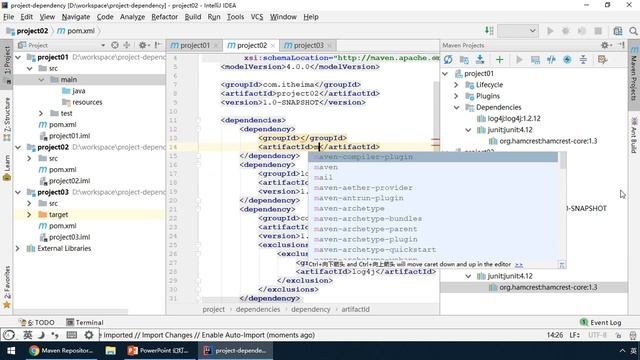Viewport: 640px width, 360px height.
Task: Click Run Maven Build play icon
Action: click(519, 60)
